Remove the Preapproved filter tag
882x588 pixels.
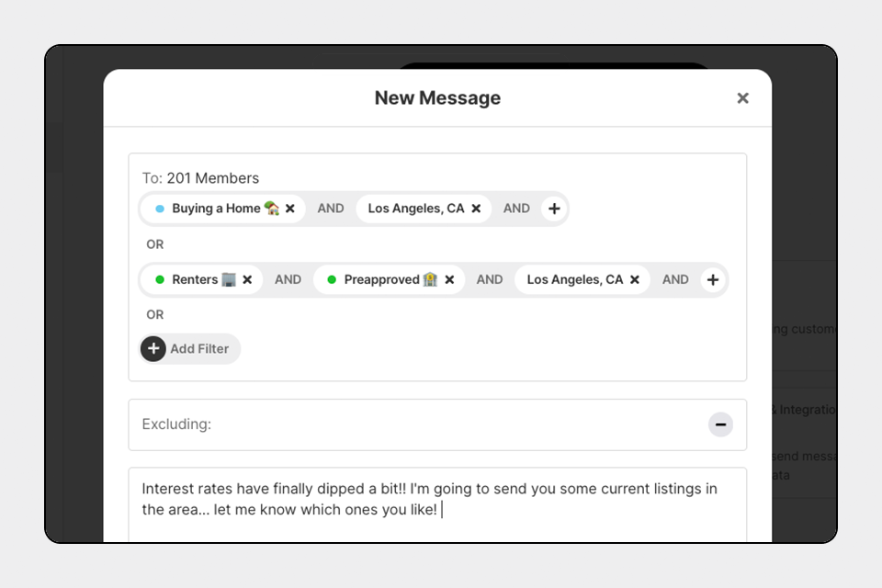(x=449, y=279)
